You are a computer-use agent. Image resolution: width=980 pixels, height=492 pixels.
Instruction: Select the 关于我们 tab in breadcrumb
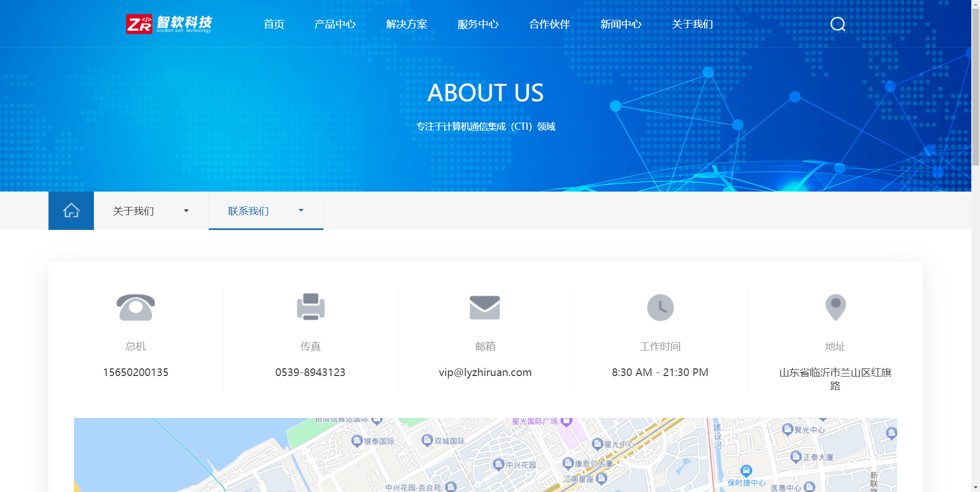coord(133,210)
